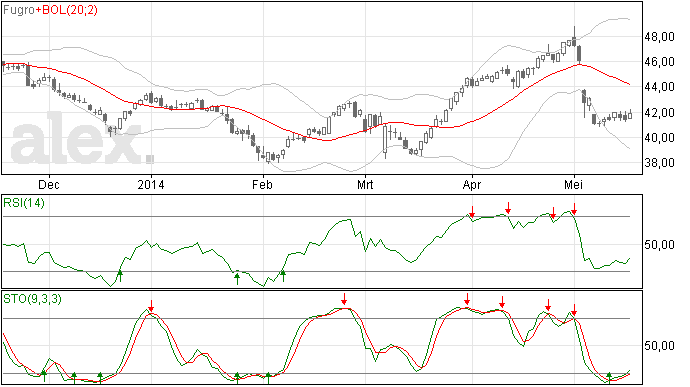
Task: Click the 50,00 level label in STO panel
Action: [x=659, y=346]
